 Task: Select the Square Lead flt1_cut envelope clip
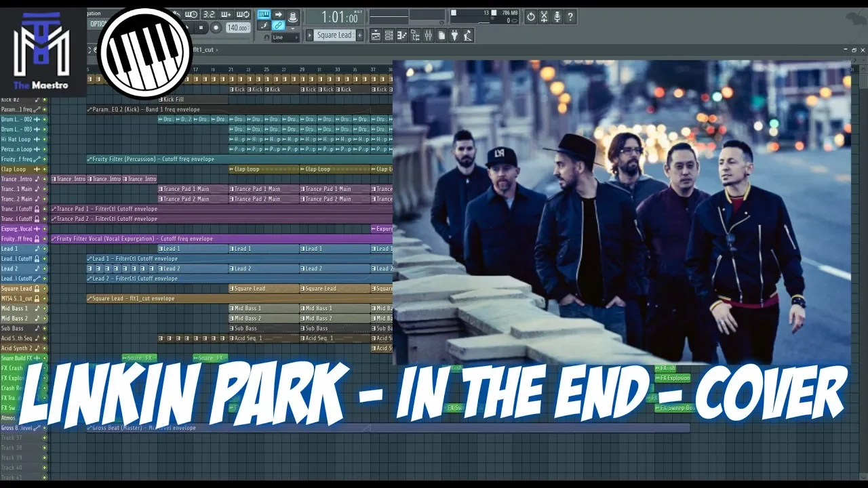[239, 298]
